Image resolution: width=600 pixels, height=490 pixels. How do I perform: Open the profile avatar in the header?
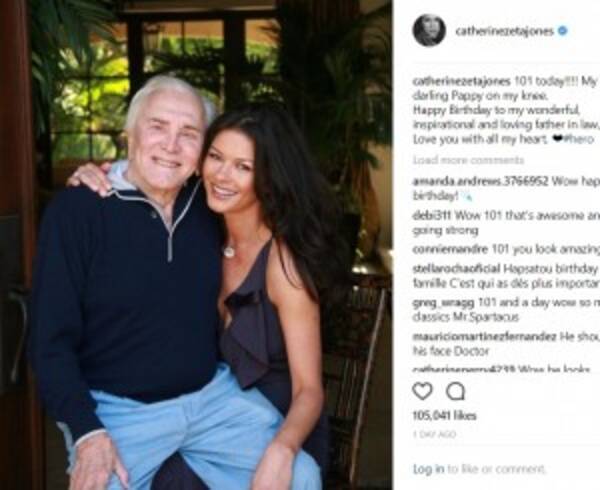(429, 30)
